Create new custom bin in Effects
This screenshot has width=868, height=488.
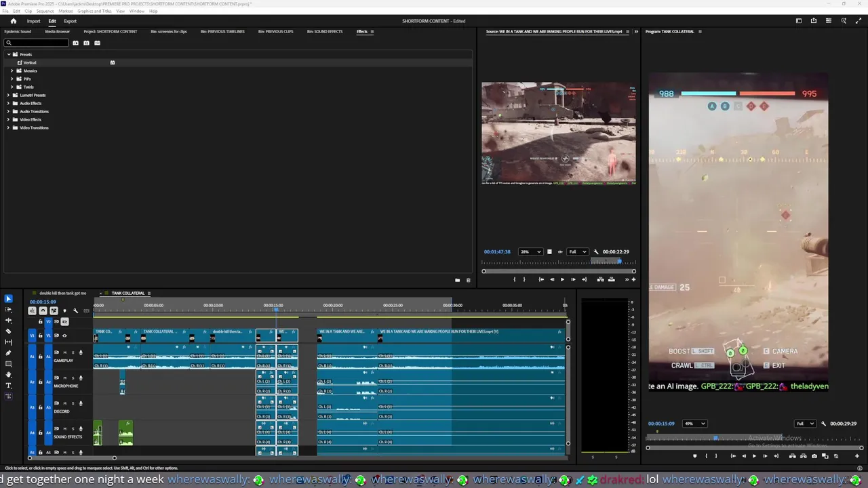pos(457,280)
